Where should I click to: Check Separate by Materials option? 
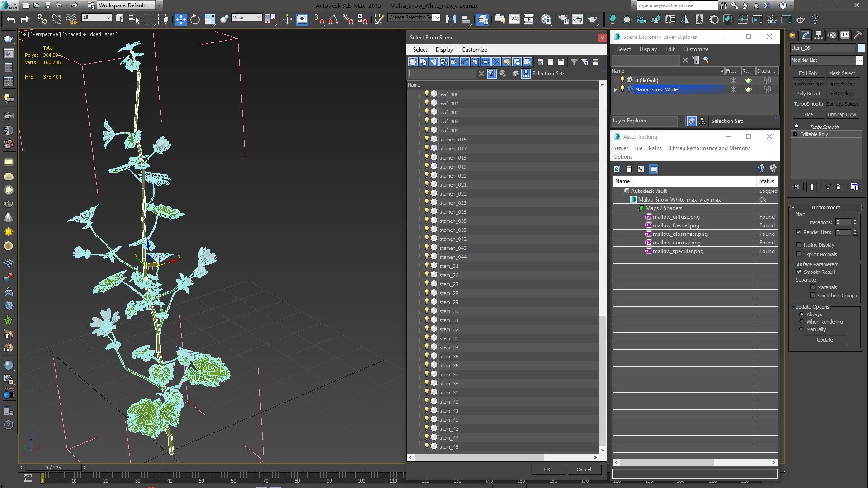(x=812, y=287)
